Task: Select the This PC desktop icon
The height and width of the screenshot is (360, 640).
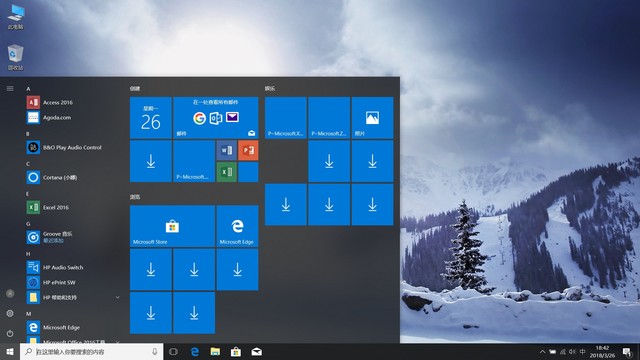Action: coord(16,17)
